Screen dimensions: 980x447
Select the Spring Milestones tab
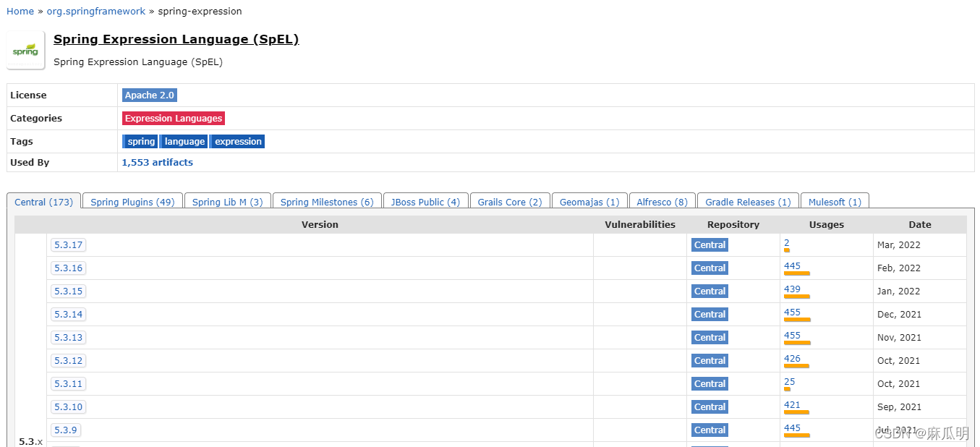point(326,202)
